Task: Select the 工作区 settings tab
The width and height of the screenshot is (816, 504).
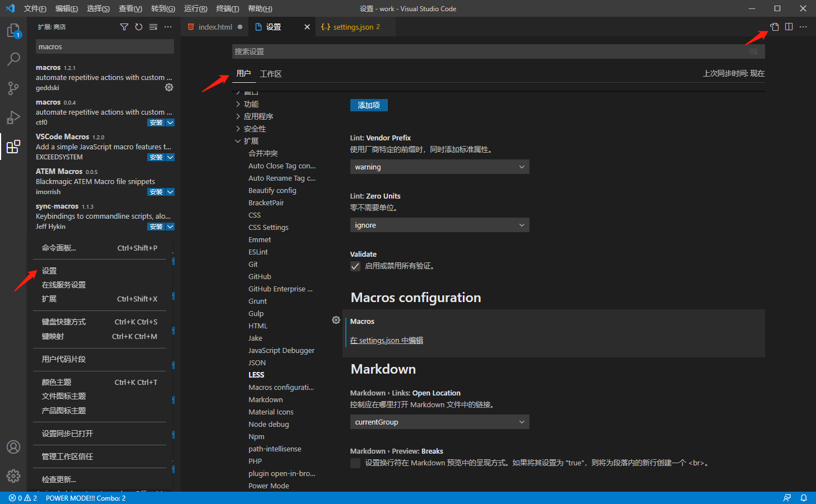Action: pos(270,74)
